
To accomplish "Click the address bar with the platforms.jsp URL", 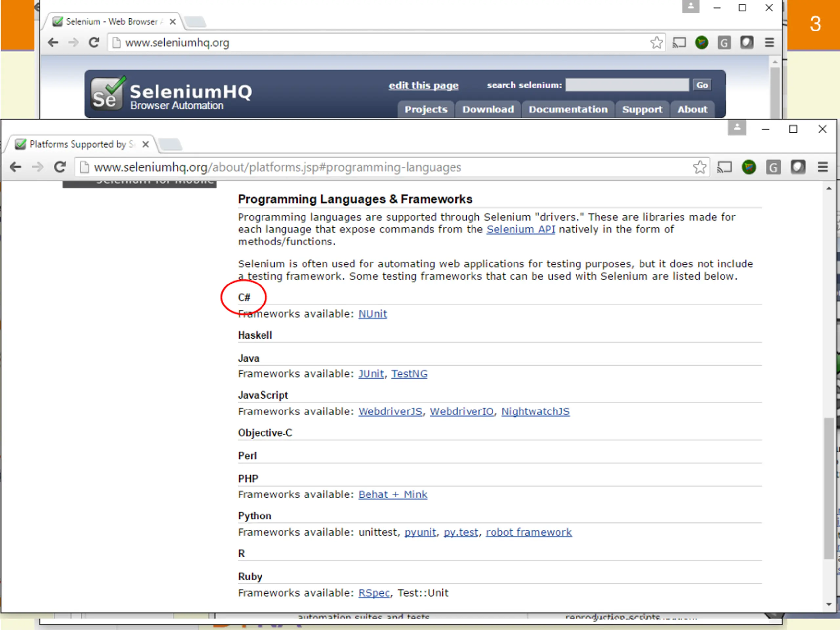I will point(384,167).
